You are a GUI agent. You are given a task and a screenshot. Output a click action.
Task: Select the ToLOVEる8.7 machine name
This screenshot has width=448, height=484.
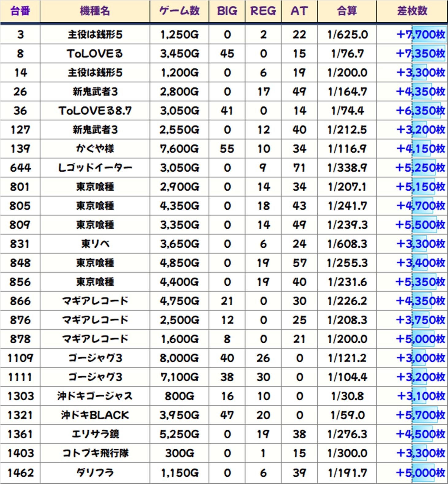(x=95, y=111)
